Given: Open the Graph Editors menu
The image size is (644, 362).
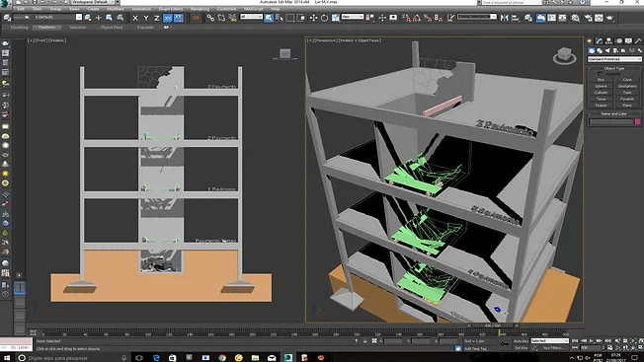Looking at the screenshot, I should pyautogui.click(x=171, y=9).
